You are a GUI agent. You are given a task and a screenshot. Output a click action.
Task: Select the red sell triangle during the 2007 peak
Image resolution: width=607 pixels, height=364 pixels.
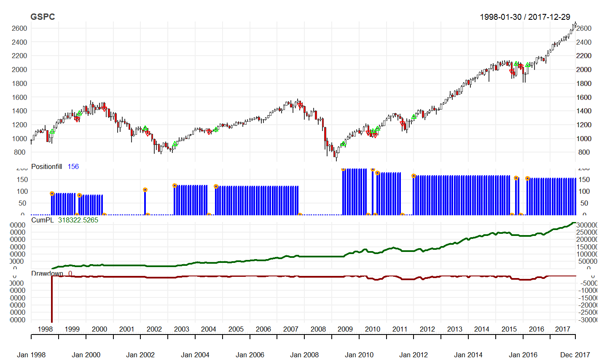tap(300, 104)
